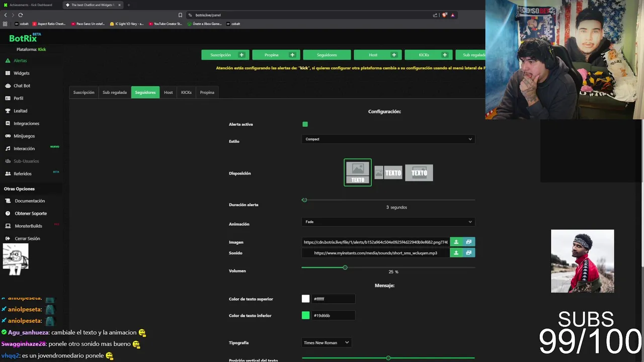
Task: Click the browser address bar URL
Action: [208, 15]
